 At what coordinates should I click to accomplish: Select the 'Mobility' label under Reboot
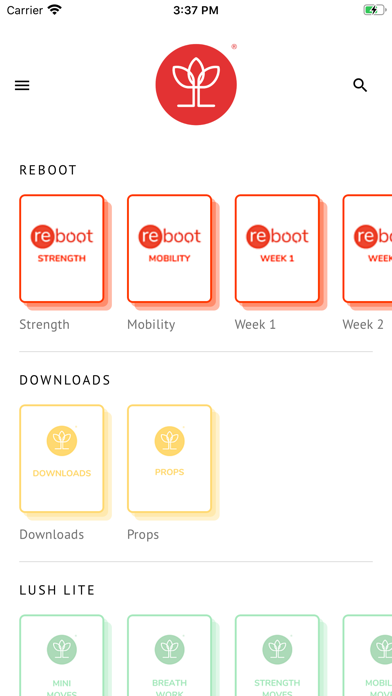(x=151, y=325)
